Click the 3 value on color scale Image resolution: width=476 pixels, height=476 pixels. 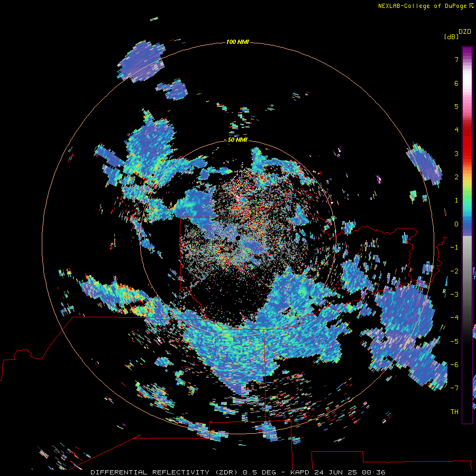[456, 153]
